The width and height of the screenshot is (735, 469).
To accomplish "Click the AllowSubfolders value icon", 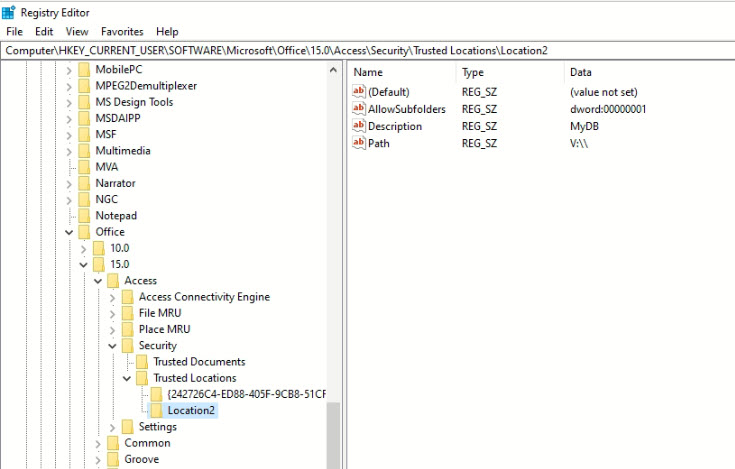I will point(359,108).
